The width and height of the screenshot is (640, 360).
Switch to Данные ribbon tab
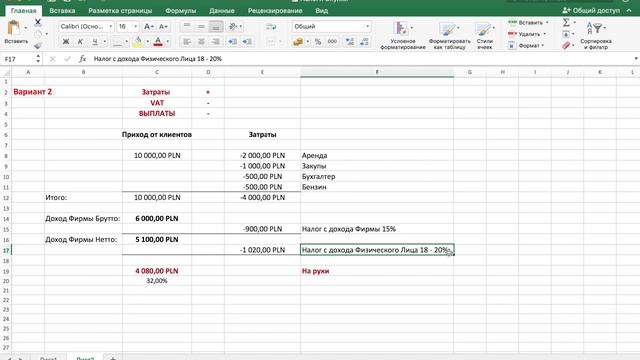(x=222, y=11)
